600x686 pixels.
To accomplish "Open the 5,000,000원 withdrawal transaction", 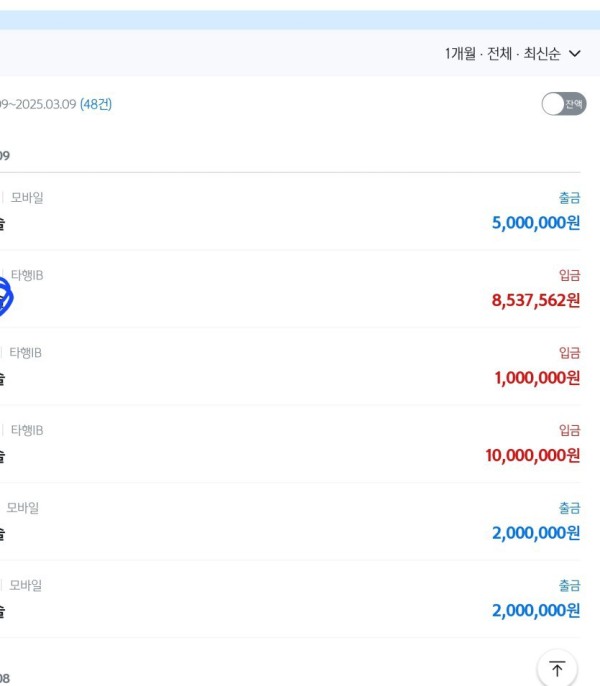I will pos(535,223).
